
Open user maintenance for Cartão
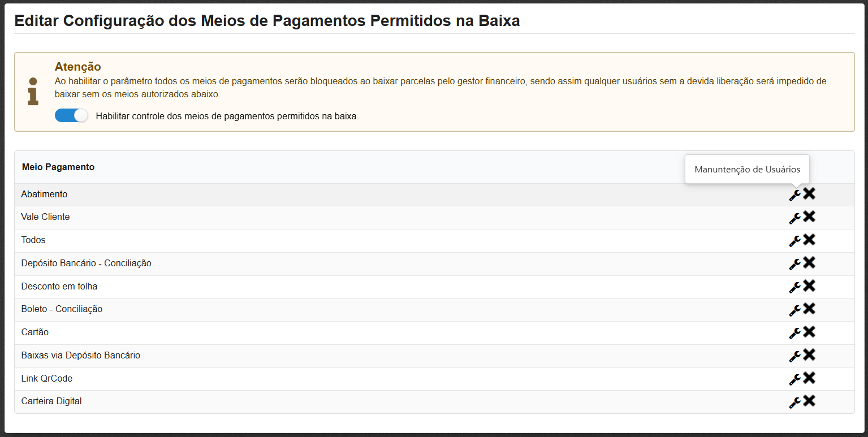click(794, 333)
